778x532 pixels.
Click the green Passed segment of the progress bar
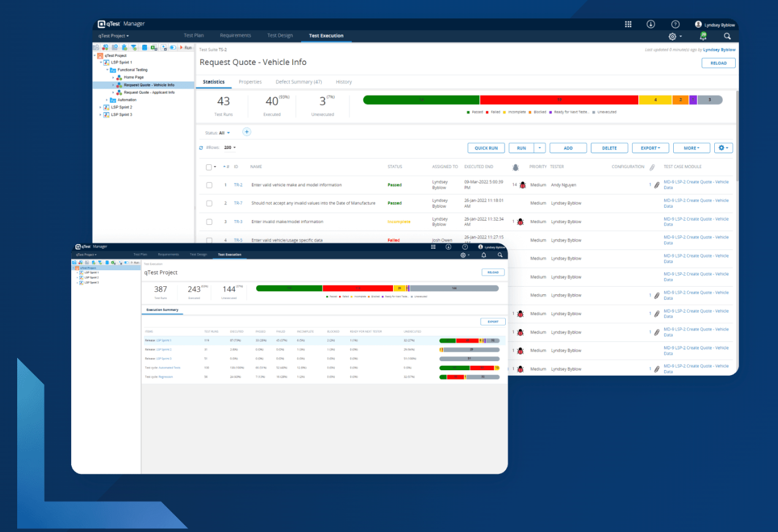(x=420, y=99)
